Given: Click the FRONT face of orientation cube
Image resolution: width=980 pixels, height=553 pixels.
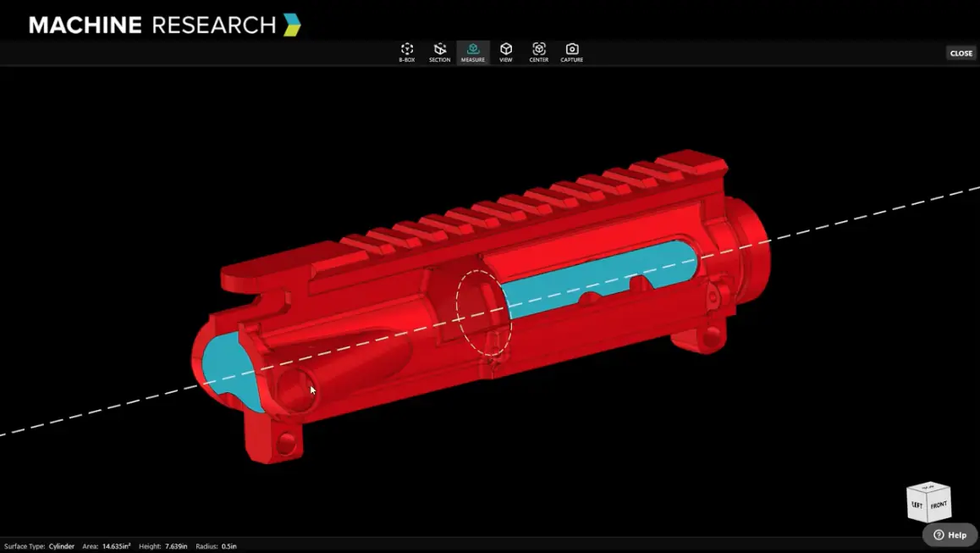Looking at the screenshot, I should coord(939,504).
